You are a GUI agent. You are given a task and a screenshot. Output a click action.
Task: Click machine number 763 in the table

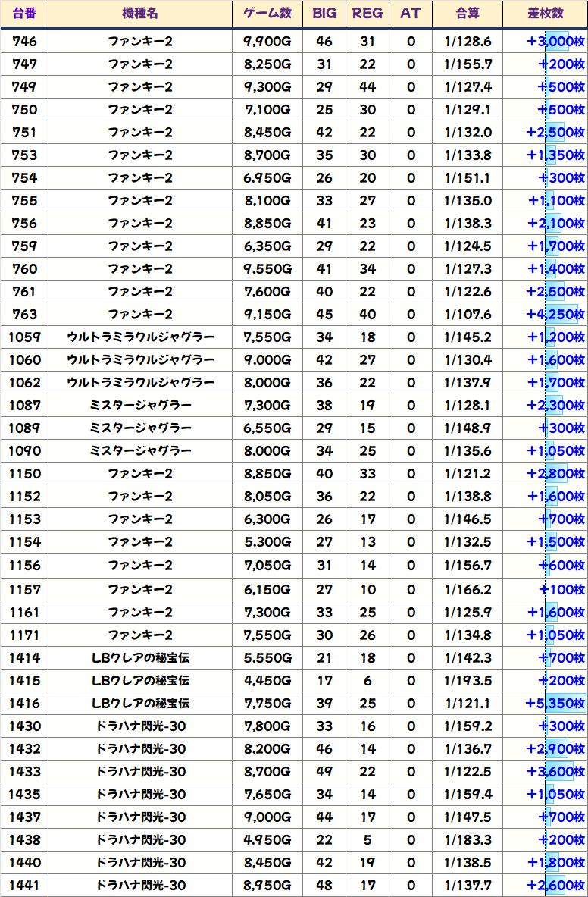[25, 315]
